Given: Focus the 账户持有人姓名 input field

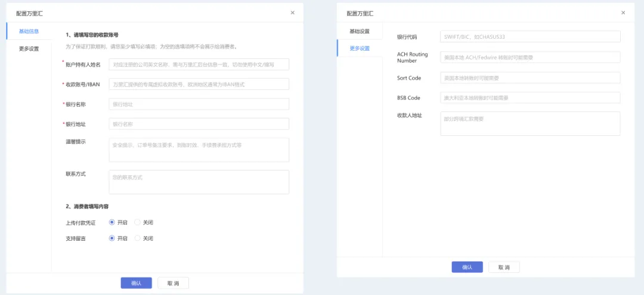Looking at the screenshot, I should (199, 64).
